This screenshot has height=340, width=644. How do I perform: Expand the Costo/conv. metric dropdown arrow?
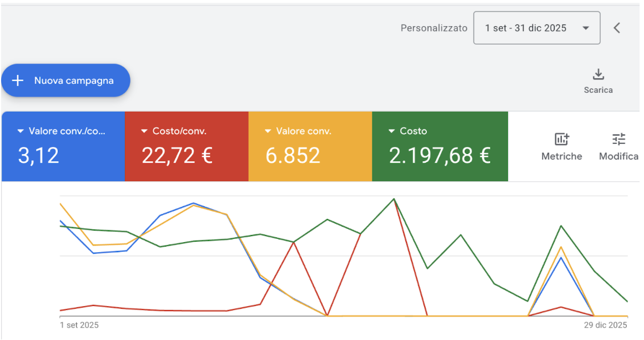(144, 131)
